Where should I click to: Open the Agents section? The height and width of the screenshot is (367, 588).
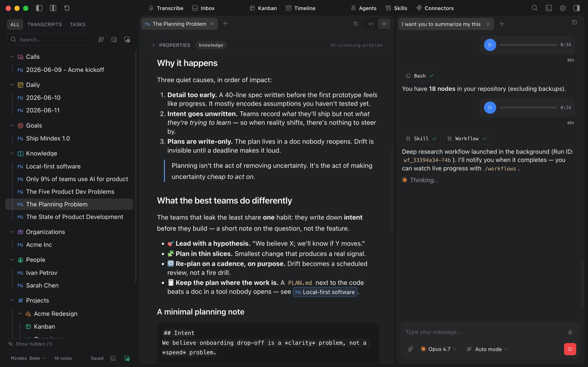point(364,8)
